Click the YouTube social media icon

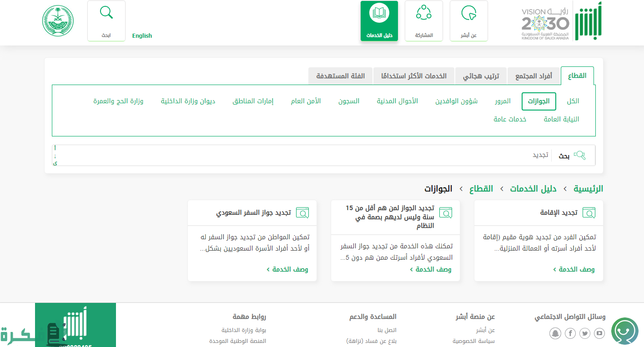coord(599,334)
